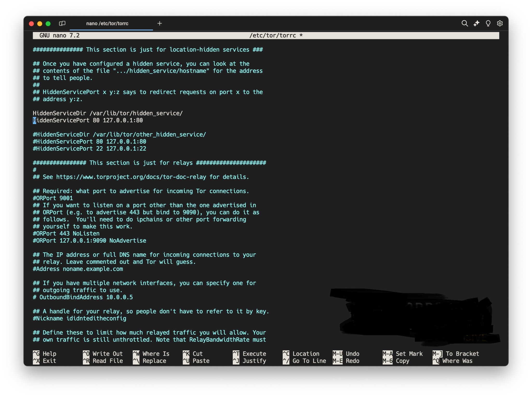This screenshot has height=397, width=532.
Task: Click the 'Required: what port to advertise' comment
Action: 141,191
